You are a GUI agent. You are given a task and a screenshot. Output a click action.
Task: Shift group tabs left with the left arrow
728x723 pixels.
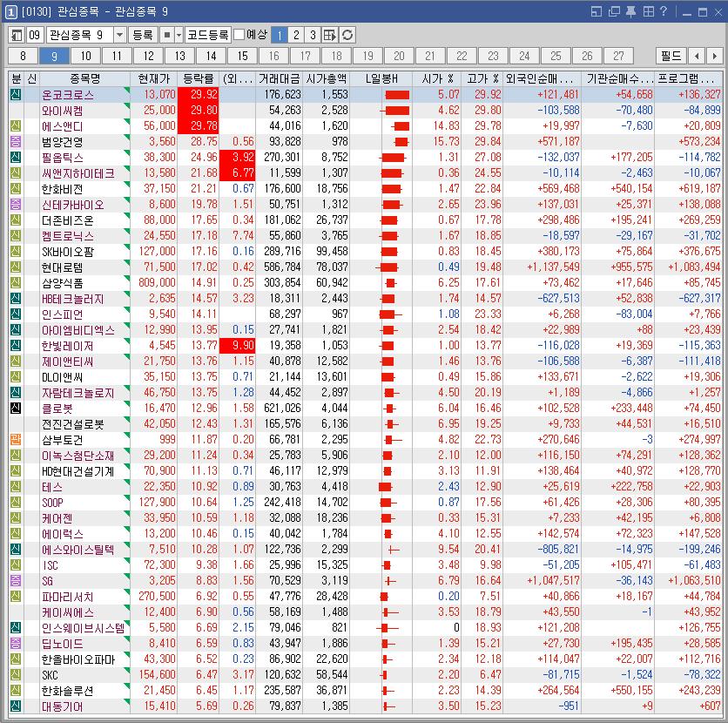(x=697, y=57)
